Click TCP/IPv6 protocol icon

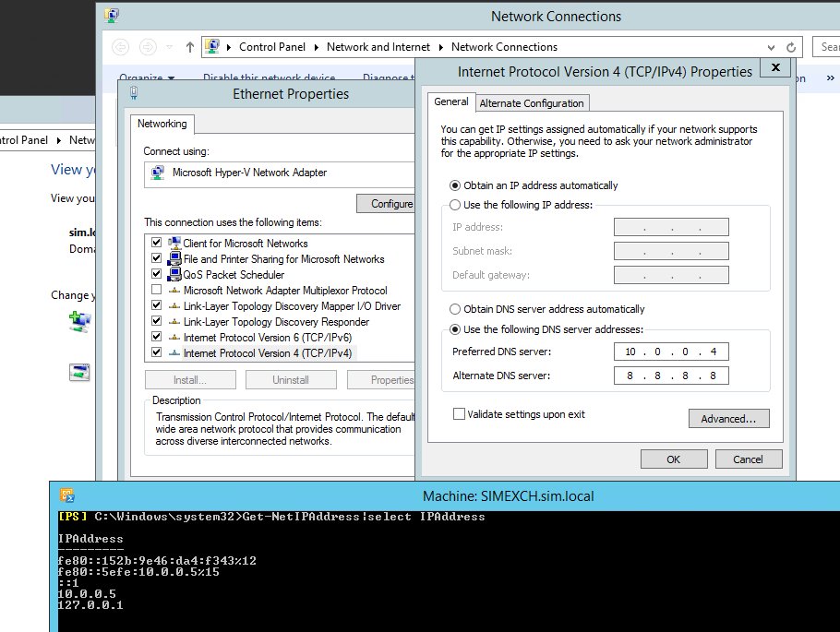(174, 338)
